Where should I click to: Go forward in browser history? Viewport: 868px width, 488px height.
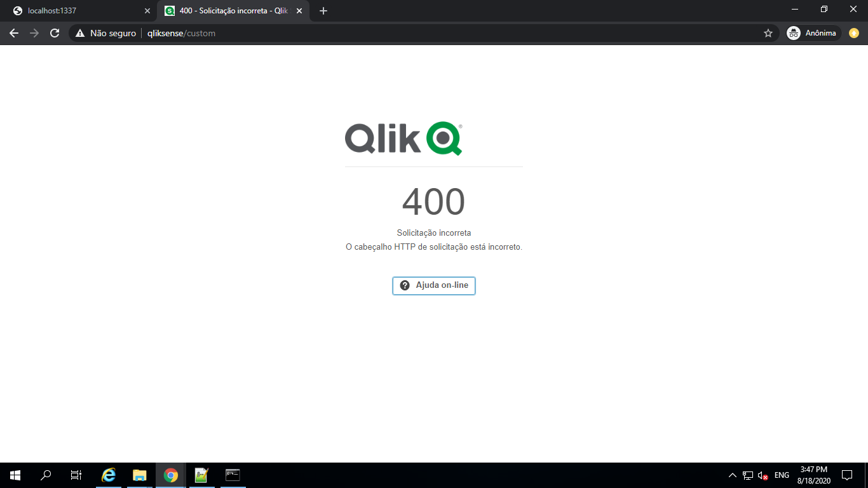point(34,33)
